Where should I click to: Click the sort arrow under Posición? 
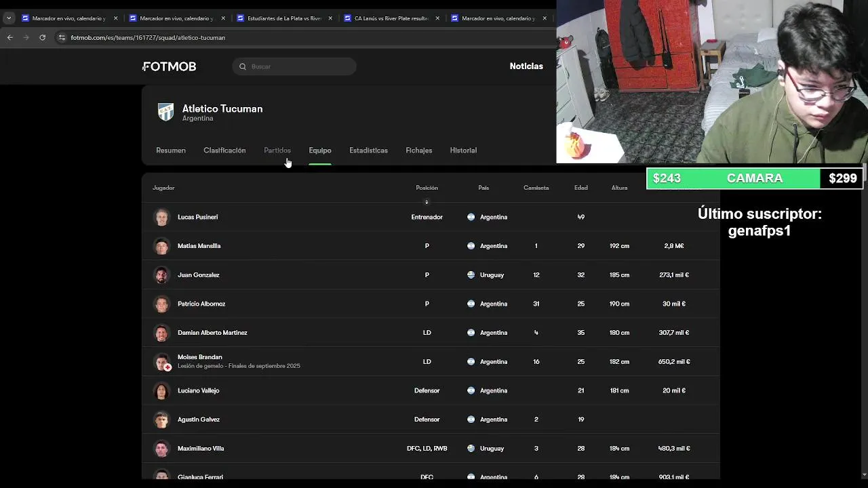point(427,202)
